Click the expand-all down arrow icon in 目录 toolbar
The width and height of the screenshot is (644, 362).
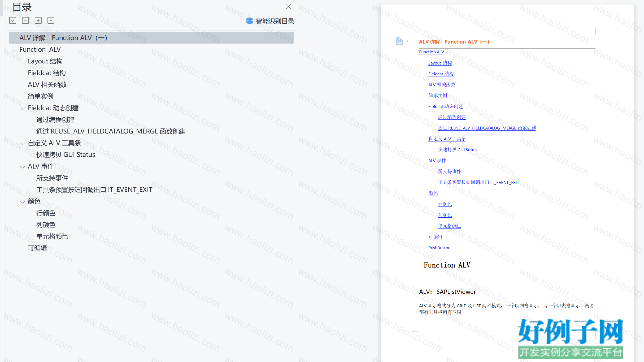tap(13, 20)
